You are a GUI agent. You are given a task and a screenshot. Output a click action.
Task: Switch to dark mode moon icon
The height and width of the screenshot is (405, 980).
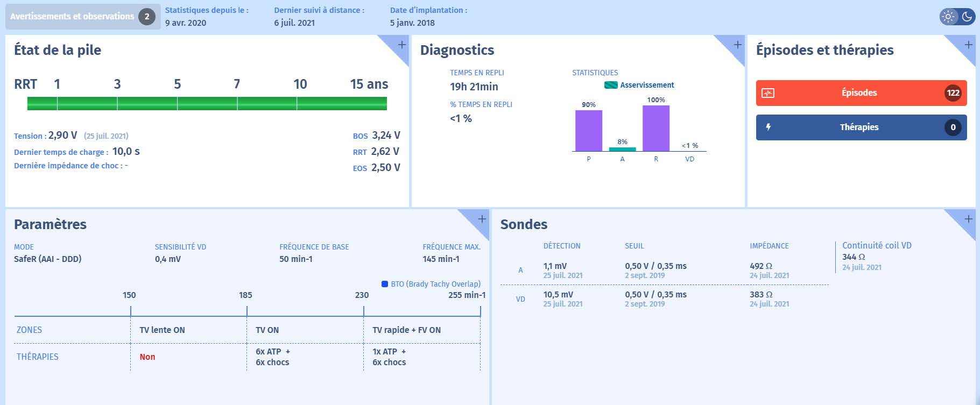[x=967, y=17]
